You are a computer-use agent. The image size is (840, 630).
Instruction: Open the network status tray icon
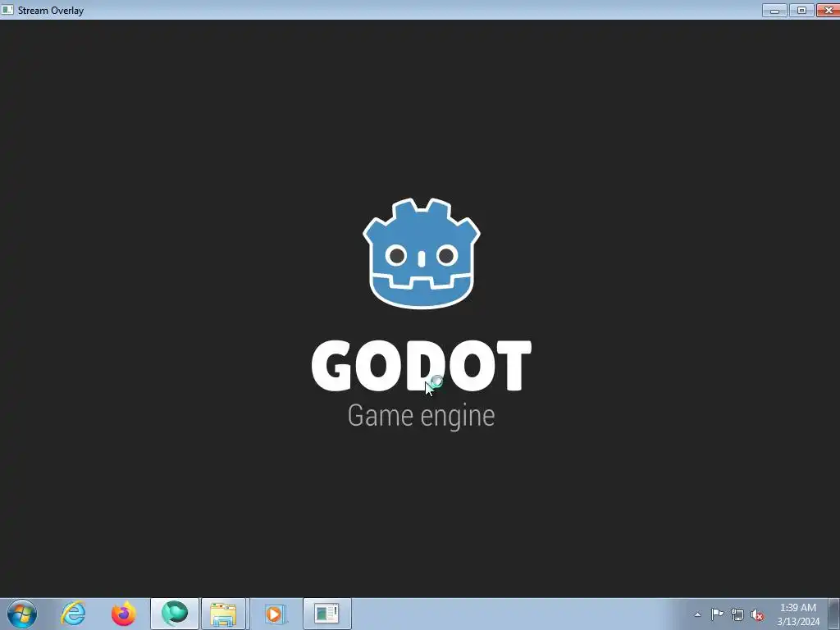pyautogui.click(x=737, y=614)
